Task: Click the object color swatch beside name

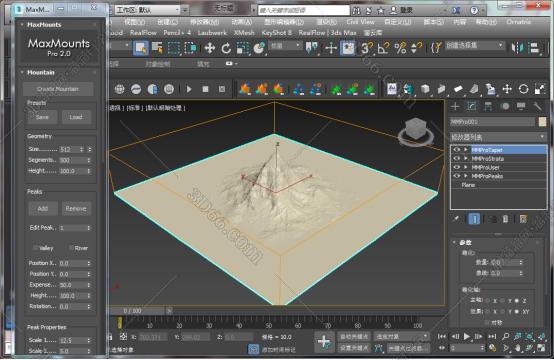Action: 542,122
